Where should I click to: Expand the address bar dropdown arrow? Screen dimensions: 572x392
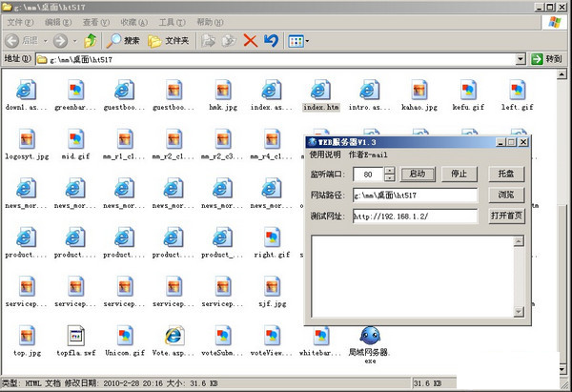[521, 59]
